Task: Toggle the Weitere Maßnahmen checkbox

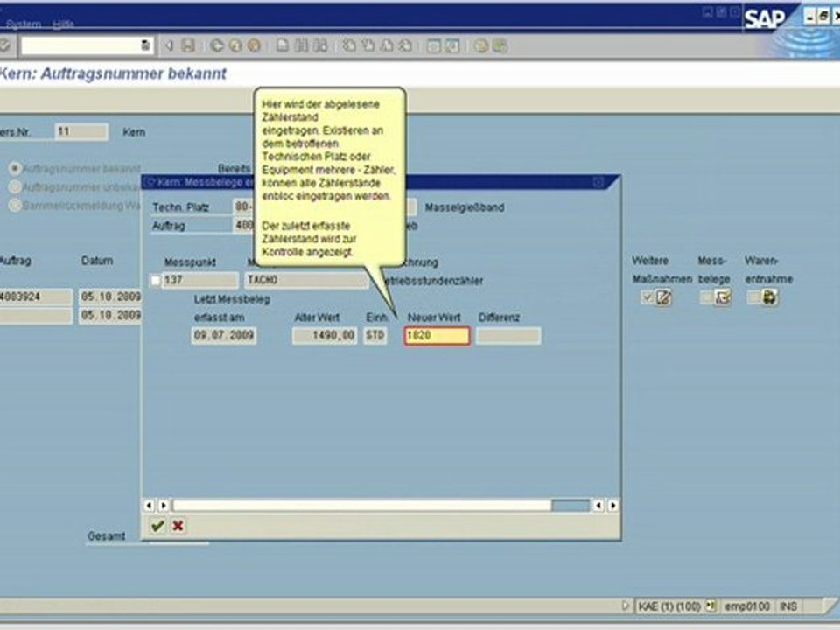Action: click(x=647, y=297)
